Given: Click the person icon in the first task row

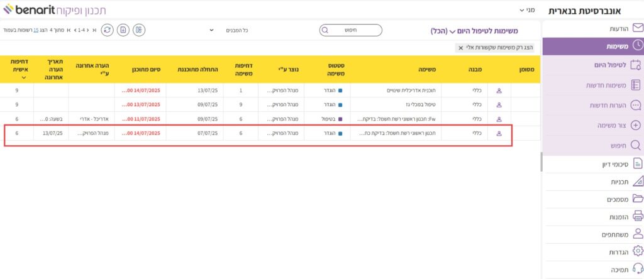Looking at the screenshot, I should point(499,90).
